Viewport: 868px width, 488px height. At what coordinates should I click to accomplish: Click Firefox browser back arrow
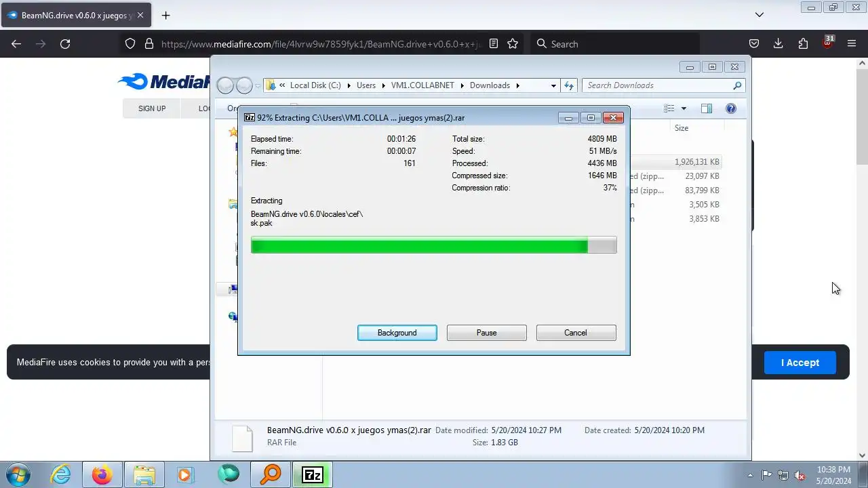[16, 43]
